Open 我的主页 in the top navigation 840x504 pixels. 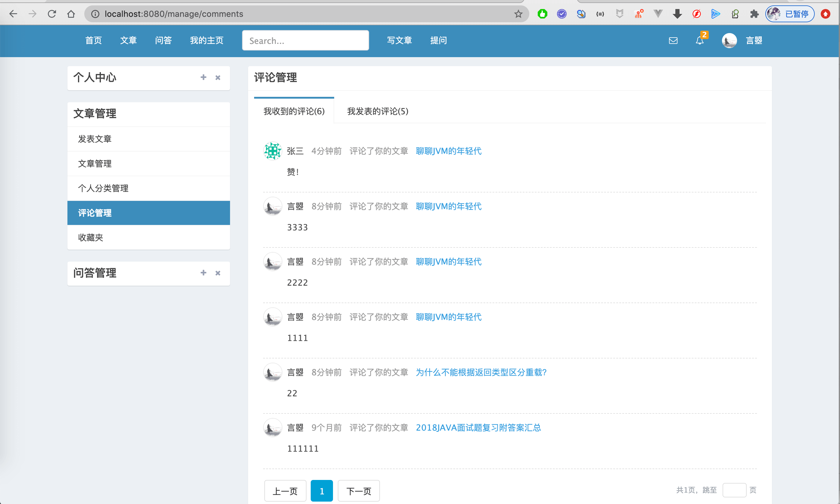[206, 40]
